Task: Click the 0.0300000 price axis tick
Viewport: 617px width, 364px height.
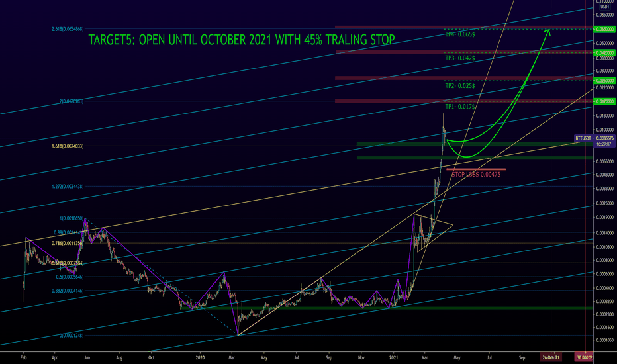Action: pyautogui.click(x=605, y=71)
